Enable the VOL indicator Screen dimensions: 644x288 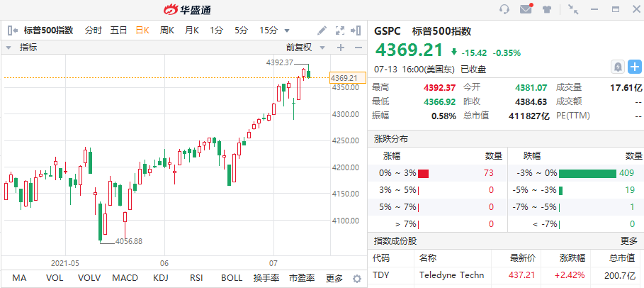pos(55,278)
